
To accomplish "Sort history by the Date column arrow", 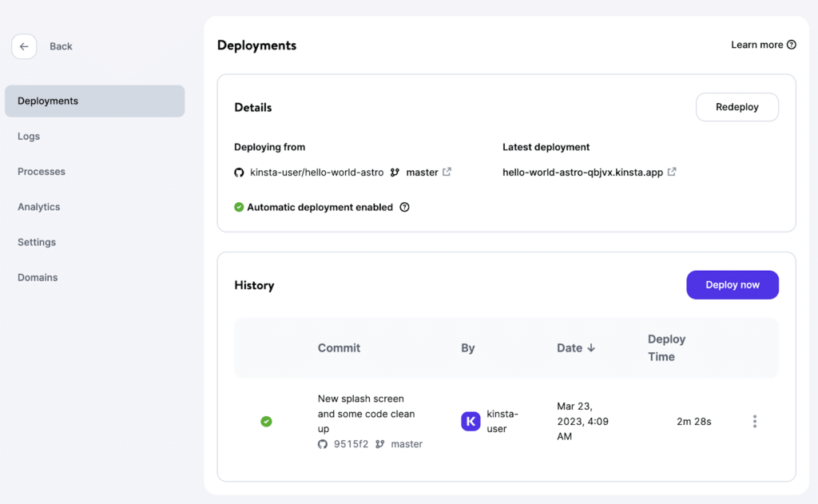I will (x=591, y=348).
